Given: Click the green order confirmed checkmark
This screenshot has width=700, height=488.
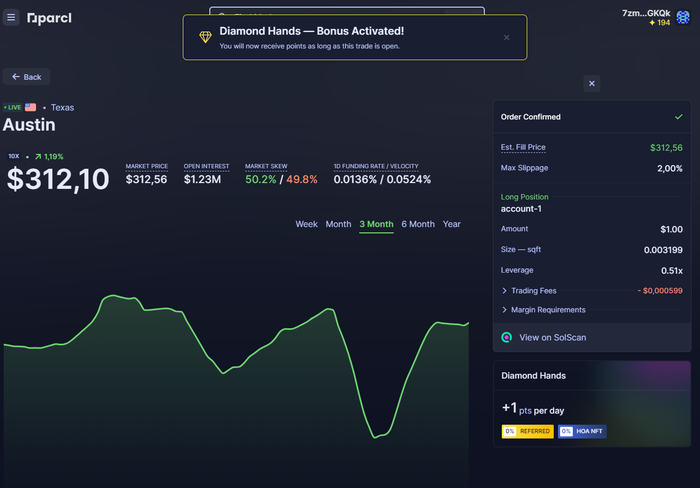Looking at the screenshot, I should (679, 117).
